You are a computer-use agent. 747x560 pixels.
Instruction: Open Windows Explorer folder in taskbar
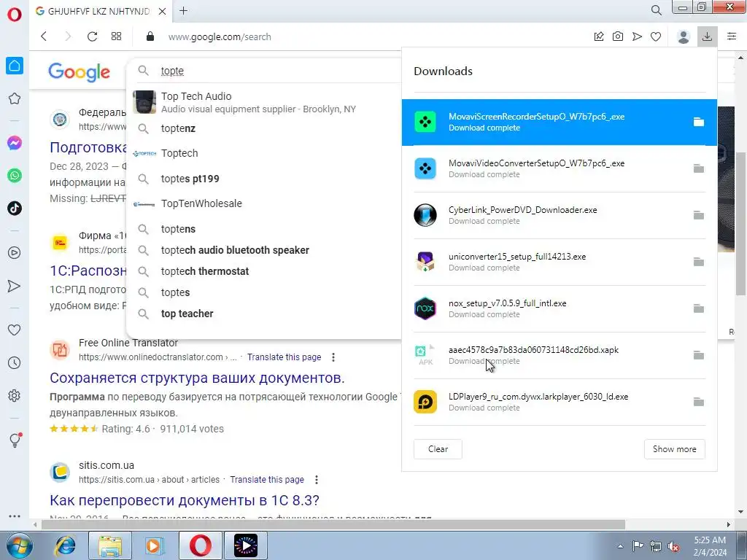(110, 545)
